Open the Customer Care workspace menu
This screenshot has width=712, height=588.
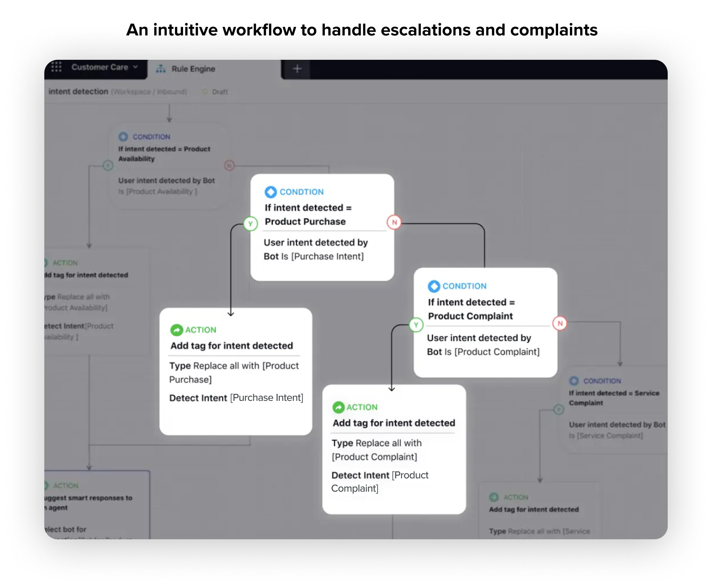coord(100,67)
